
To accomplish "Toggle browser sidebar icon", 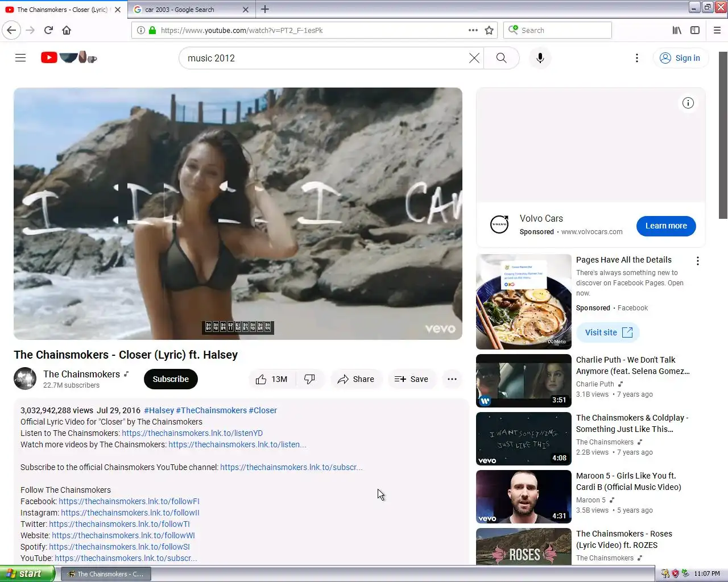I will click(695, 30).
